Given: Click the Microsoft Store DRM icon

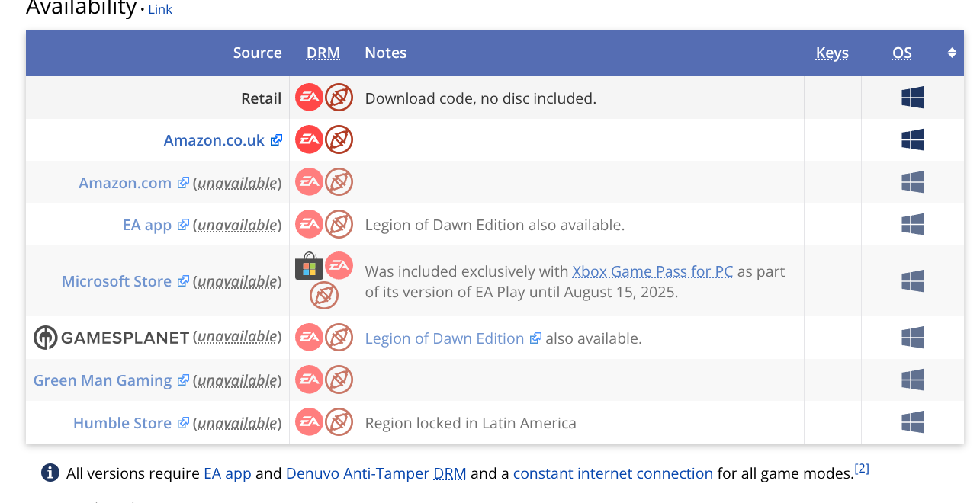Looking at the screenshot, I should click(x=309, y=267).
